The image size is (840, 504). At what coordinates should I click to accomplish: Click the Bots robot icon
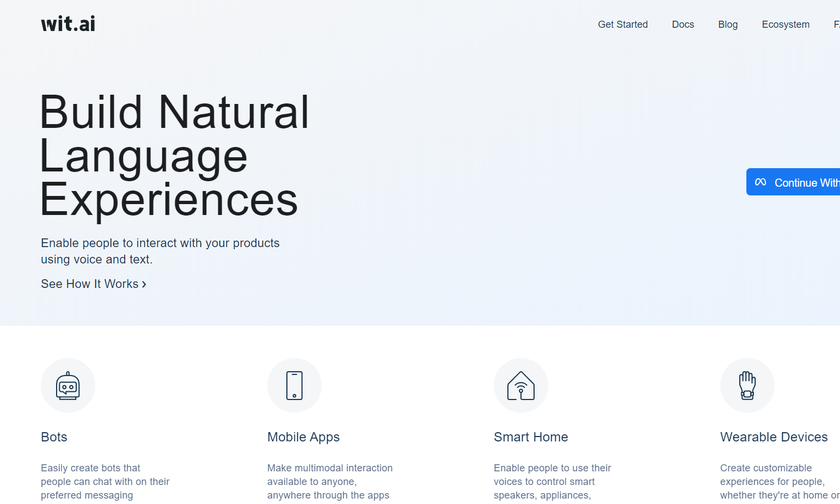(x=68, y=385)
